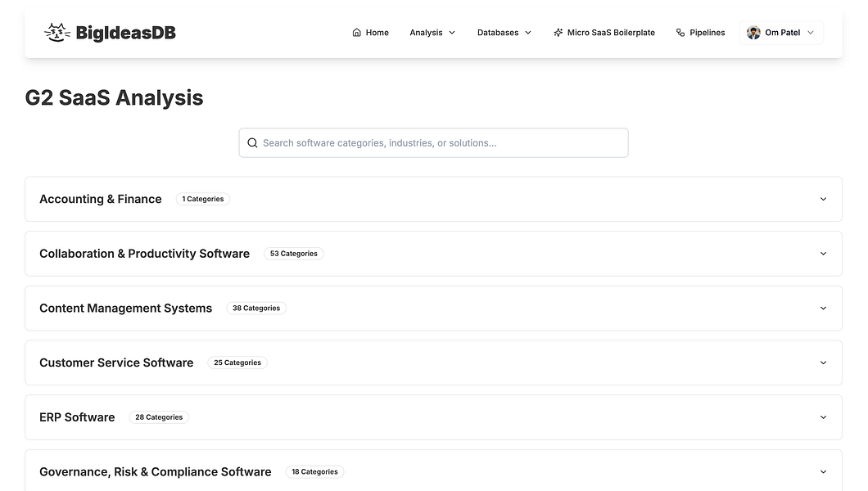Select the Micro SaaS Boilerplate link
Image resolution: width=868 pixels, height=491 pixels.
coord(611,33)
